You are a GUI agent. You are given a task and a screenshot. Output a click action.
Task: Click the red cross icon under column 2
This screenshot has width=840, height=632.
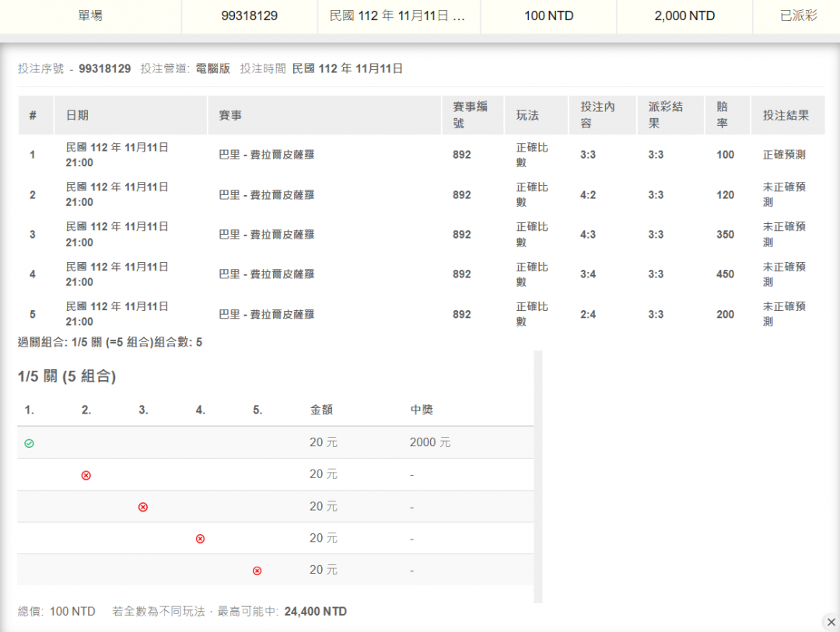click(x=86, y=475)
